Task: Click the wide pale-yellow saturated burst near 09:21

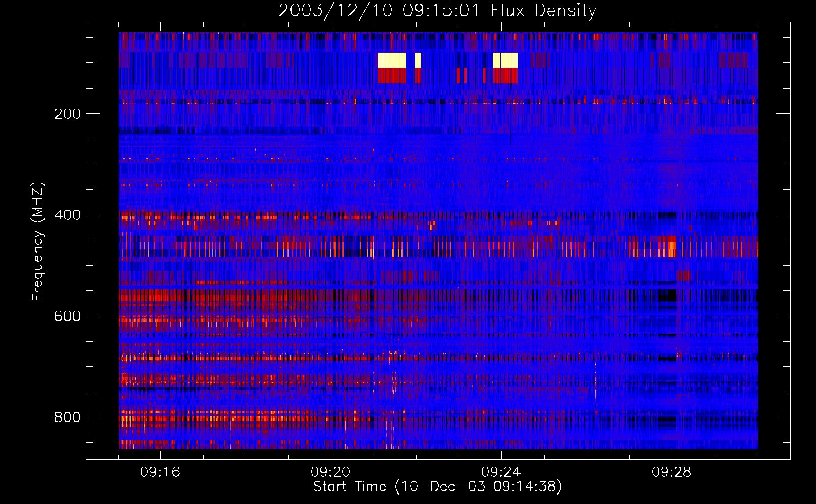Action: click(392, 60)
